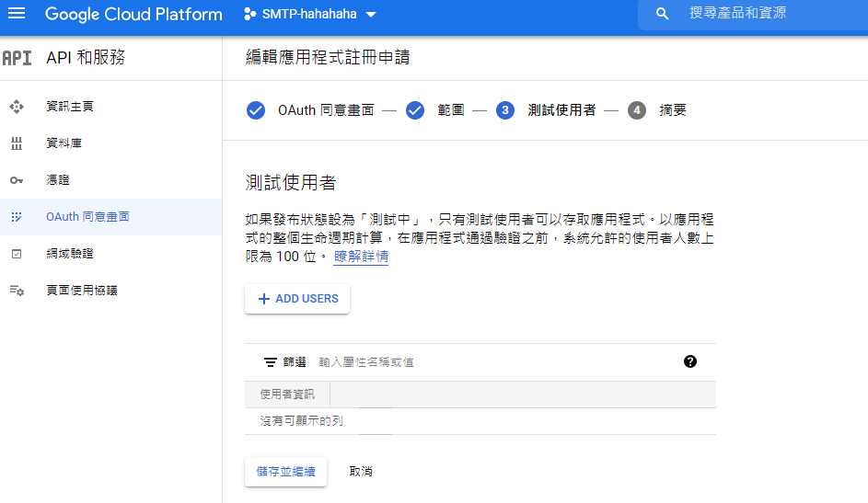Click the 網域驗證 checkbox icon
868x503 pixels.
coord(17,254)
